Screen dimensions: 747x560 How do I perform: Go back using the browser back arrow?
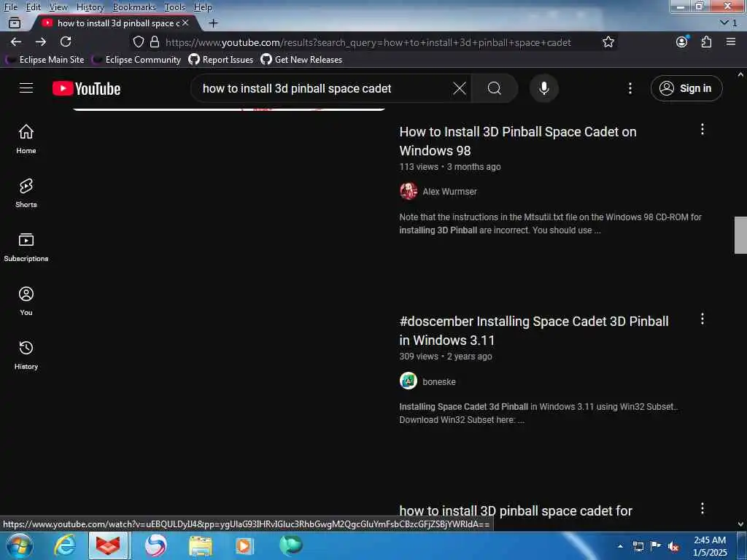point(16,42)
